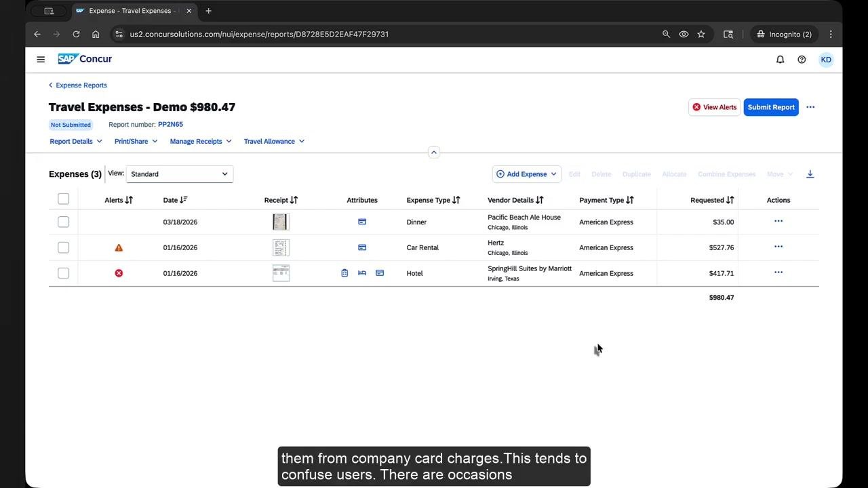Select all expenses header checkbox
Screen dimensions: 868x488
click(63, 199)
